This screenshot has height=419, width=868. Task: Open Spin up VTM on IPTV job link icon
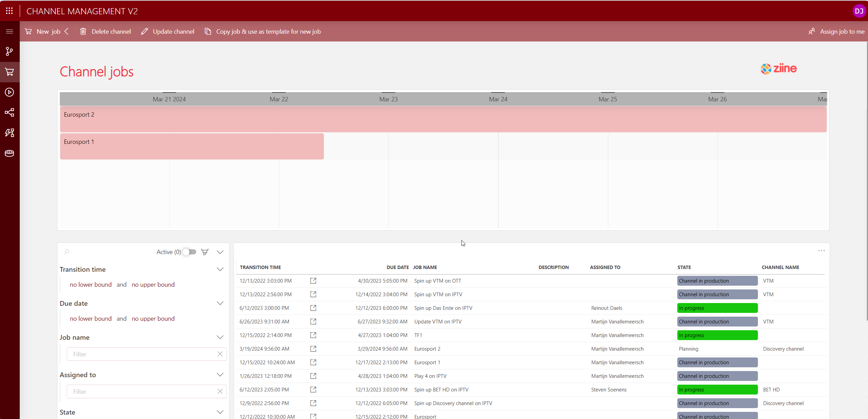(313, 294)
